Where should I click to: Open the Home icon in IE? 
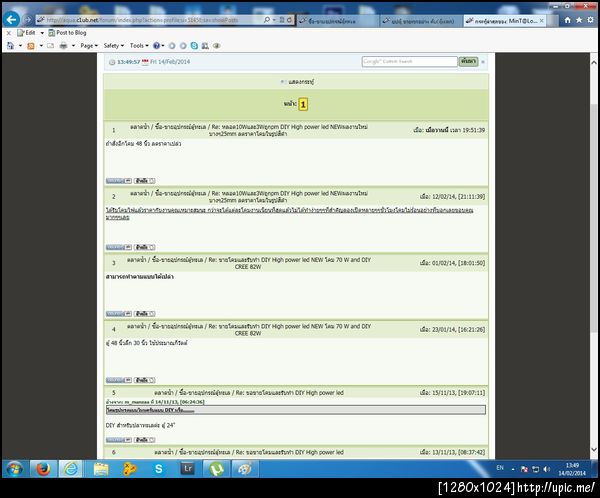tap(567, 20)
